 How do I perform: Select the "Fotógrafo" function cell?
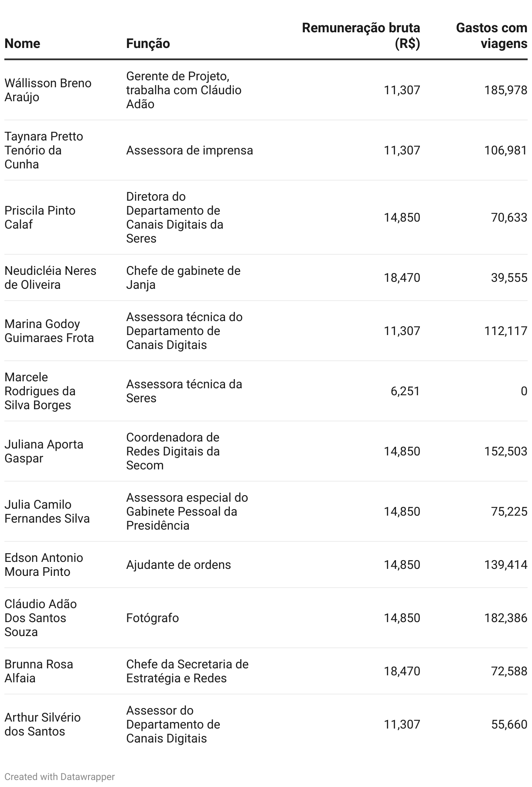click(x=152, y=618)
